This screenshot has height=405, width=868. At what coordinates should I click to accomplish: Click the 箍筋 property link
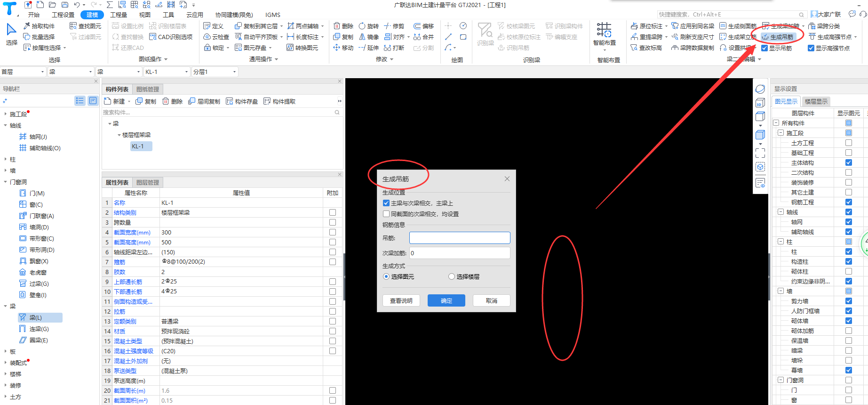tap(119, 262)
